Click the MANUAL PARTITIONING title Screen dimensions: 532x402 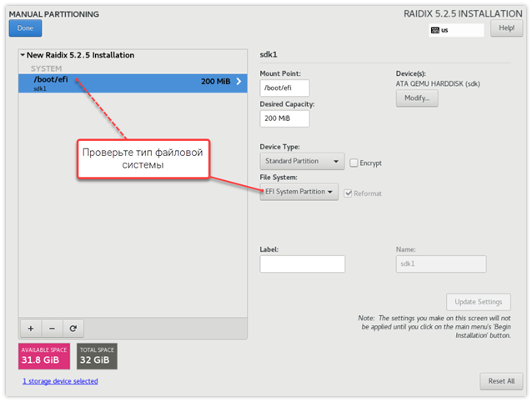(x=54, y=14)
